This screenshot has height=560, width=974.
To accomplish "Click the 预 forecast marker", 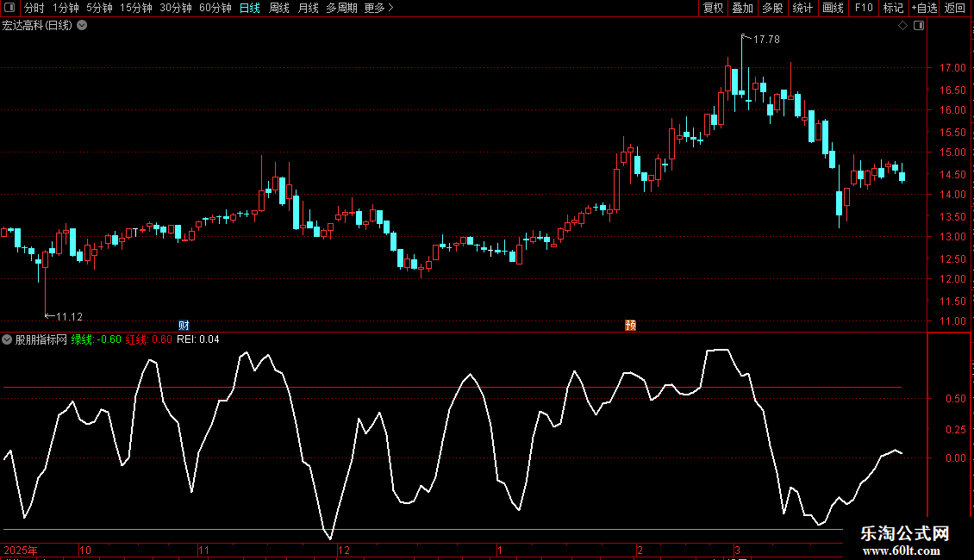I will 630,326.
